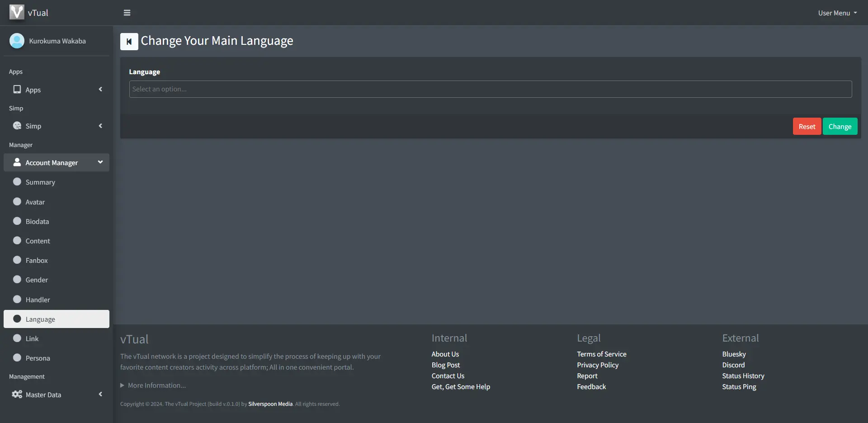Open the Biodata sidebar item

[37, 222]
